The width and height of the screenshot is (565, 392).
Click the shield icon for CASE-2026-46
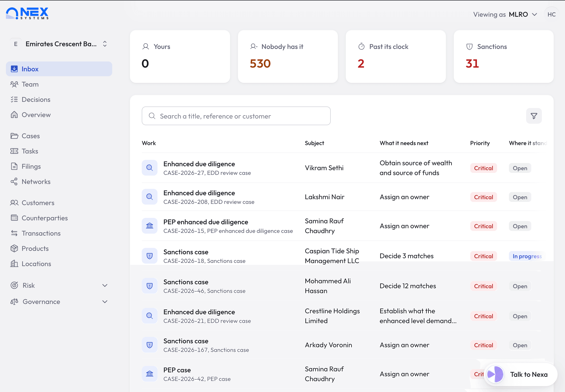[x=150, y=286]
